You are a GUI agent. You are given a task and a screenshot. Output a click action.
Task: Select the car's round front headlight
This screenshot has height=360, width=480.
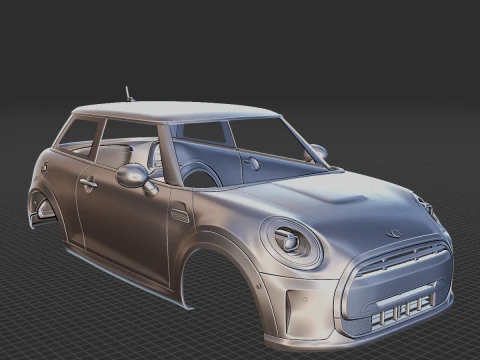click(292, 243)
